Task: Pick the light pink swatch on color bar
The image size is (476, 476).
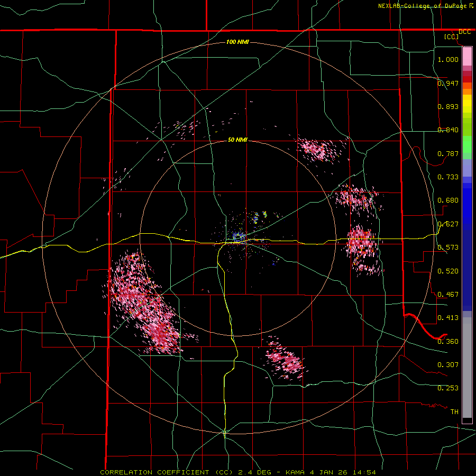Action: click(x=467, y=56)
